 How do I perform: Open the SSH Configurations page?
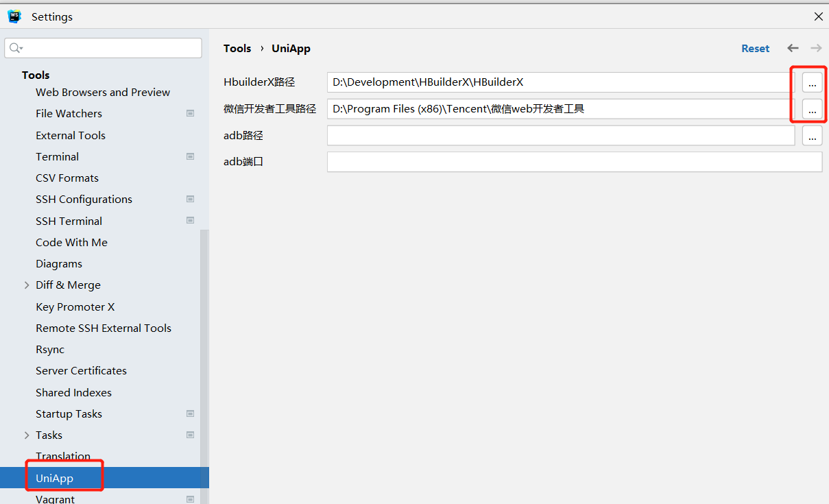[84, 199]
